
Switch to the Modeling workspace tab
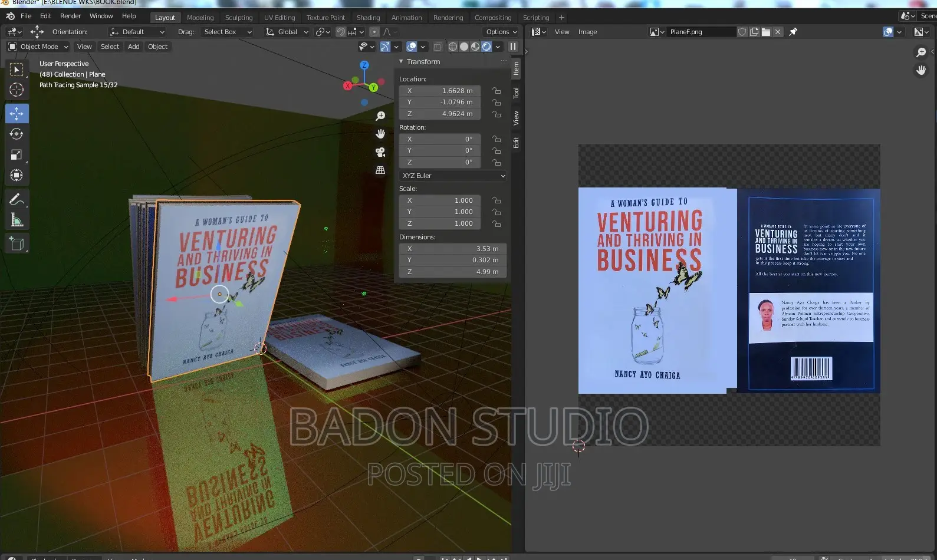click(200, 18)
